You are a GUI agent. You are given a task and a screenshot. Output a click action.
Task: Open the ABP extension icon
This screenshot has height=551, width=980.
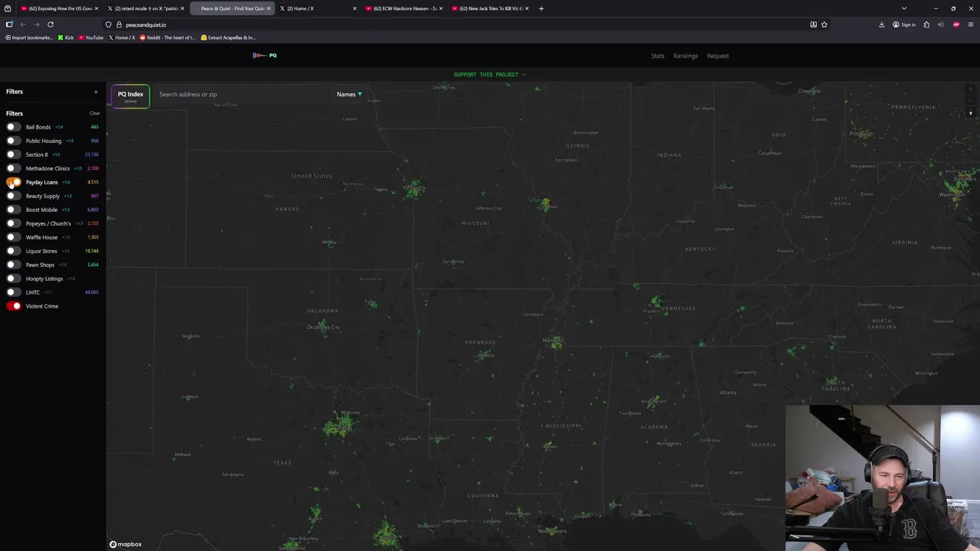tap(956, 24)
